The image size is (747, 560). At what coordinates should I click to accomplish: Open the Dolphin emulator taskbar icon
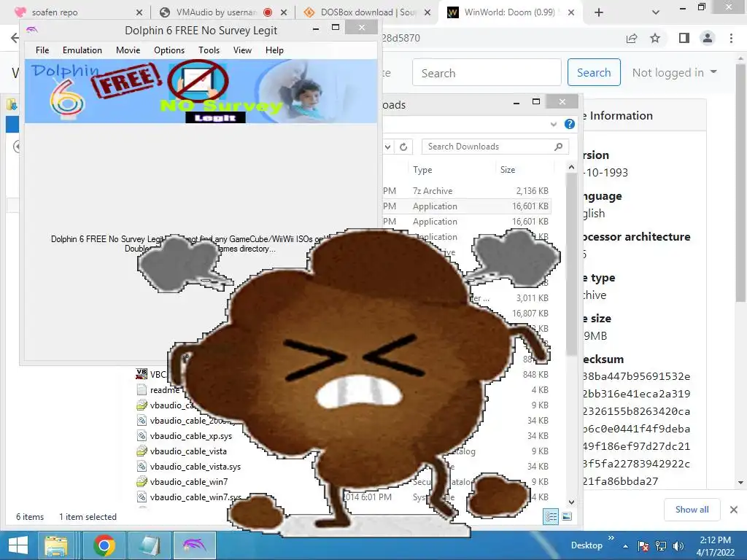click(194, 545)
